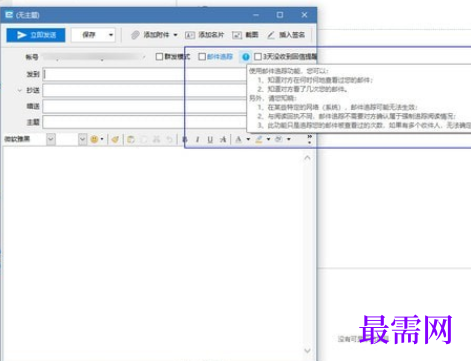Close the compose window
Viewport: 471px width, 361px height.
(304, 15)
